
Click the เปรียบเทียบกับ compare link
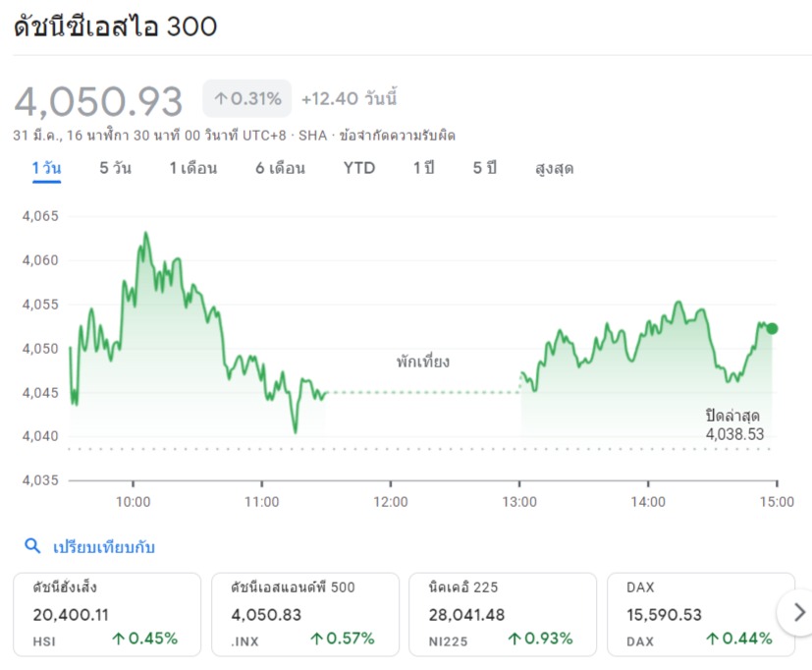[103, 547]
